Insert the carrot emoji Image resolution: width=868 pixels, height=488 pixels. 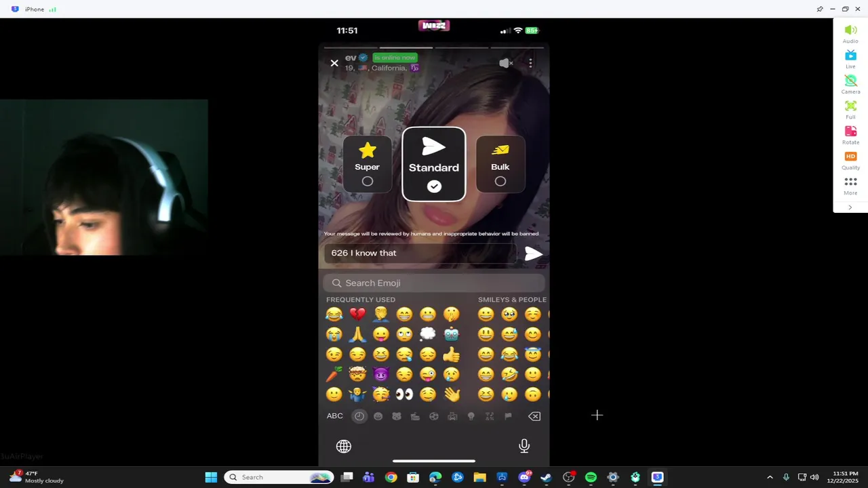(x=334, y=374)
